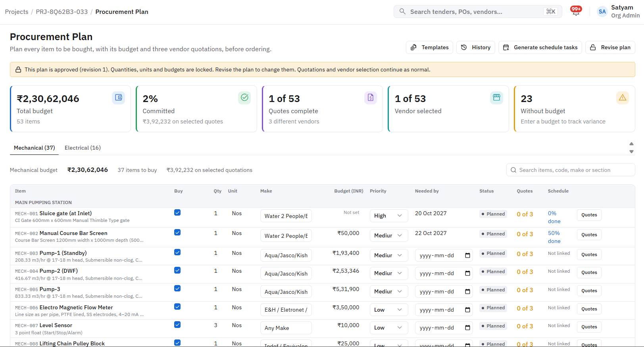644x347 pixels.
Task: Go to Projects in the breadcrumb
Action: pos(17,12)
